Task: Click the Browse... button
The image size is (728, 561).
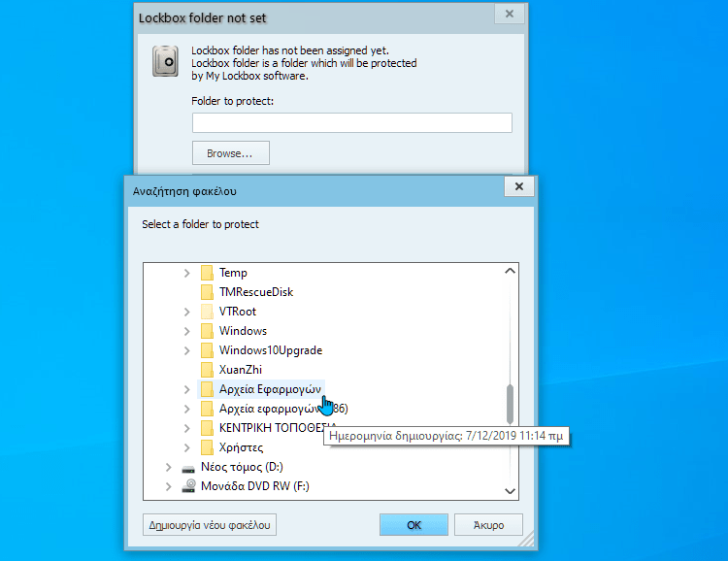Action: [x=231, y=152]
